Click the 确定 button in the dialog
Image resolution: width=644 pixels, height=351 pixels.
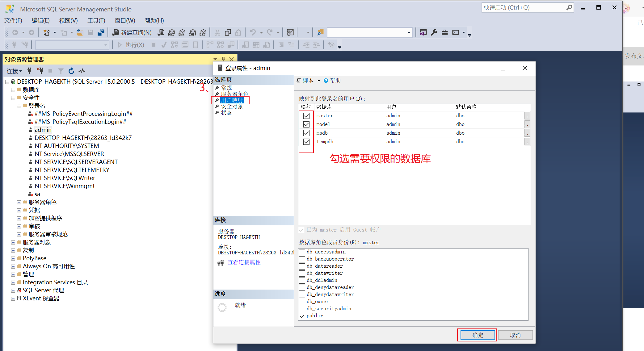(477, 335)
